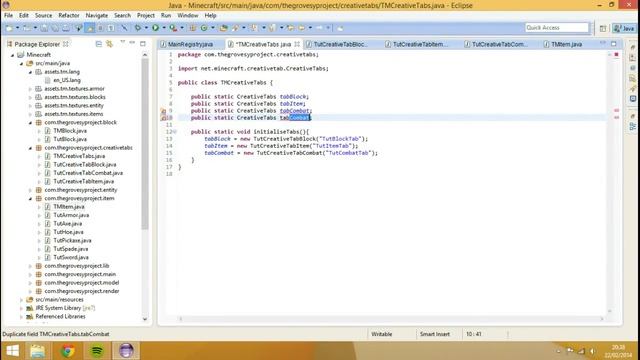This screenshot has height=360, width=640.
Task: Click the Forward navigation arrow icon
Action: [320, 28]
